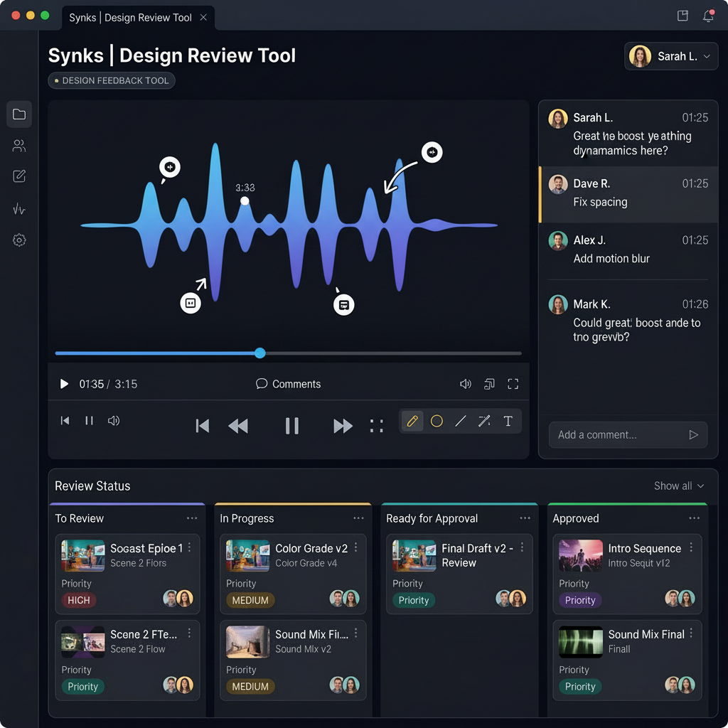Open Sogast Epioe 1 card menu
The height and width of the screenshot is (728, 728).
click(x=189, y=548)
